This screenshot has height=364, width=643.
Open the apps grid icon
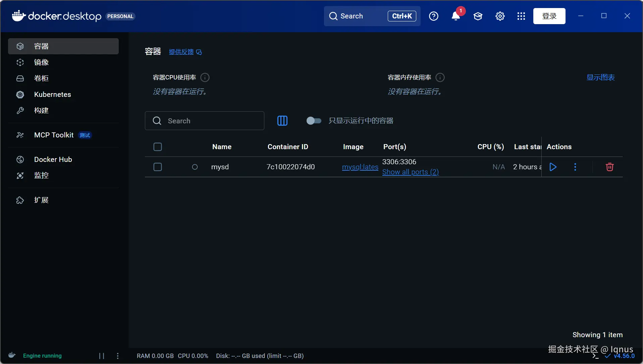pyautogui.click(x=521, y=16)
